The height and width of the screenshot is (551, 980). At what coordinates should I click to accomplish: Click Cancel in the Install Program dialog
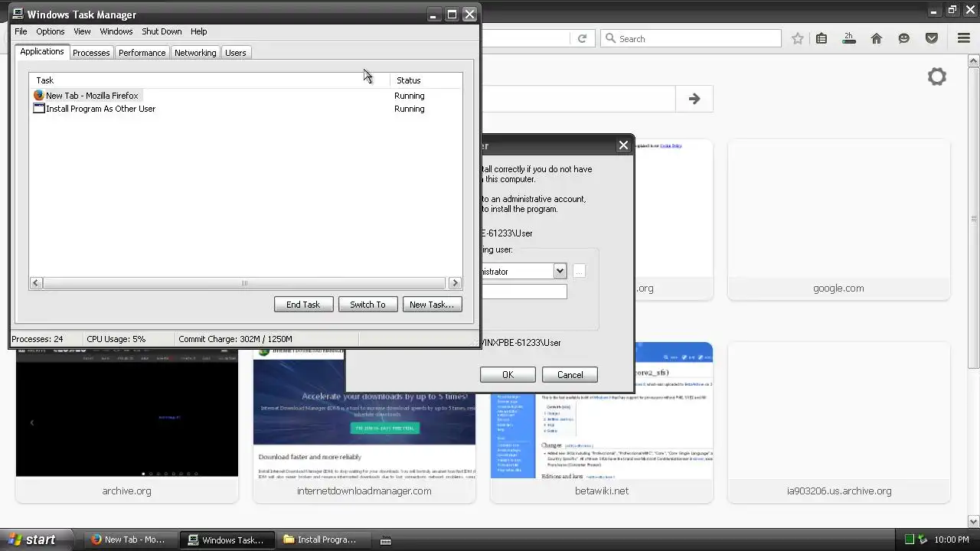[570, 375]
